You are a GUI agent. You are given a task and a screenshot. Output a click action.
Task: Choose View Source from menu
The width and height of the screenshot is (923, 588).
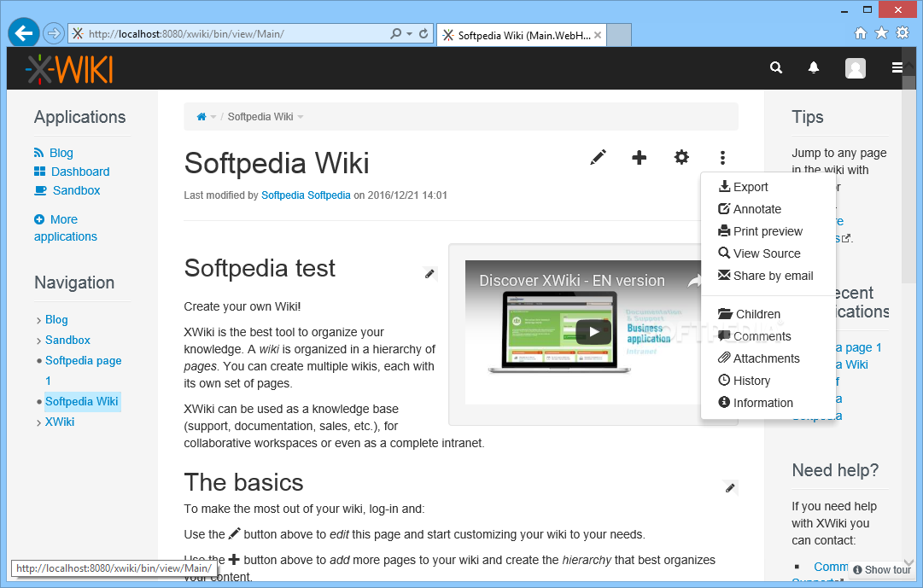759,253
